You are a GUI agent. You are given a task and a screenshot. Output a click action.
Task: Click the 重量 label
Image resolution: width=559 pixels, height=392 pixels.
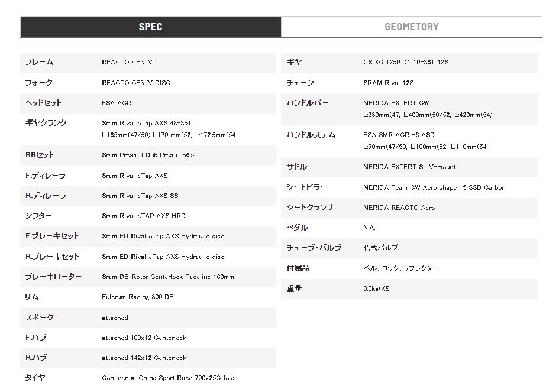(294, 289)
